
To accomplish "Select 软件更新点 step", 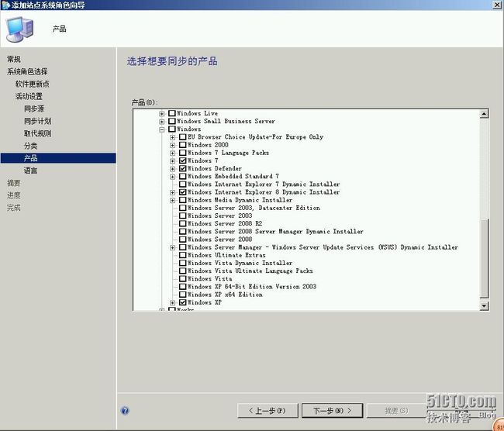I will click(33, 84).
